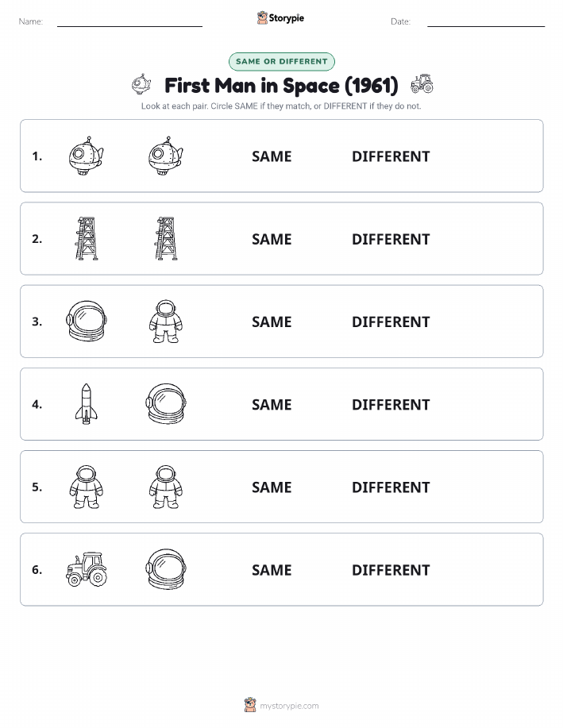Click the astronaut helmet in row 3
The width and height of the screenshot is (563, 728).
pos(87,322)
